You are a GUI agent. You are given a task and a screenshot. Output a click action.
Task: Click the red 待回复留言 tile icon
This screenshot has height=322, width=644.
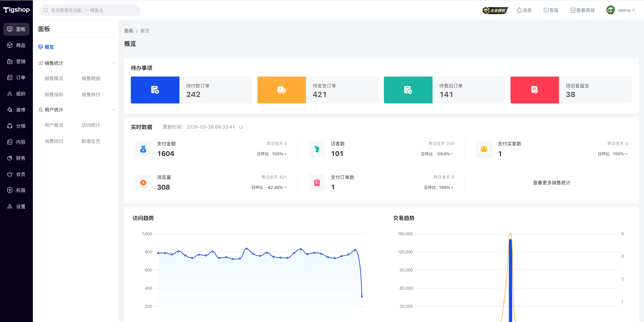(534, 90)
